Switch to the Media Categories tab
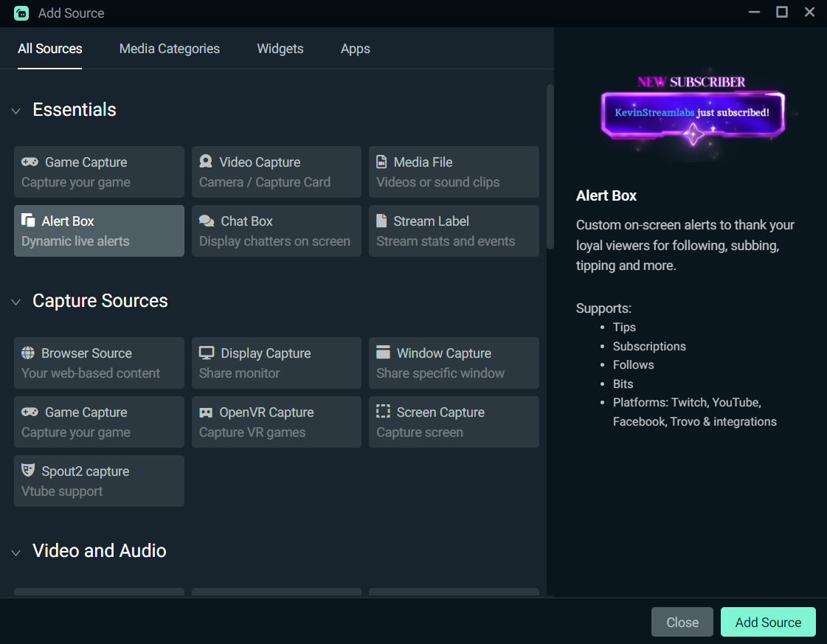Image resolution: width=827 pixels, height=644 pixels. point(169,49)
